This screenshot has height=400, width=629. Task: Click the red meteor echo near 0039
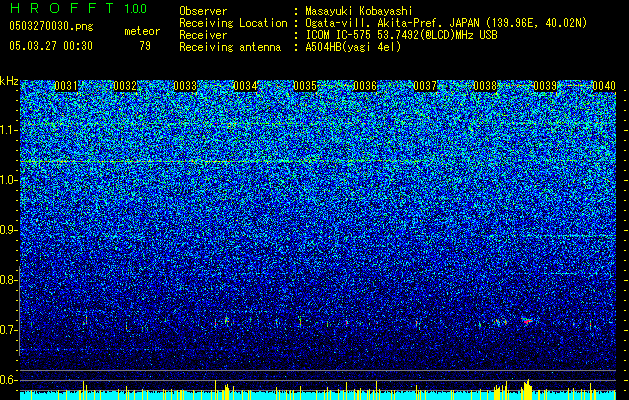tap(527, 321)
